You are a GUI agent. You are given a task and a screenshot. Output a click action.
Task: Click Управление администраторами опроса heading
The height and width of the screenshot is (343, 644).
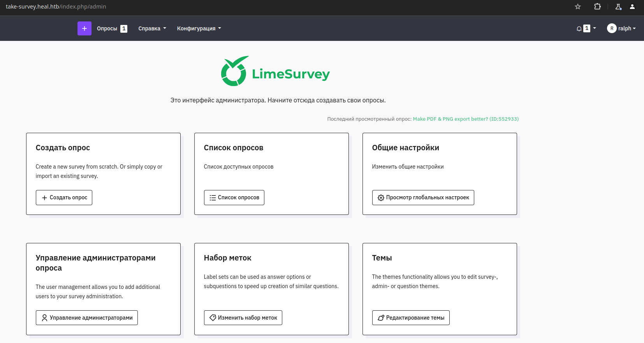click(x=95, y=263)
